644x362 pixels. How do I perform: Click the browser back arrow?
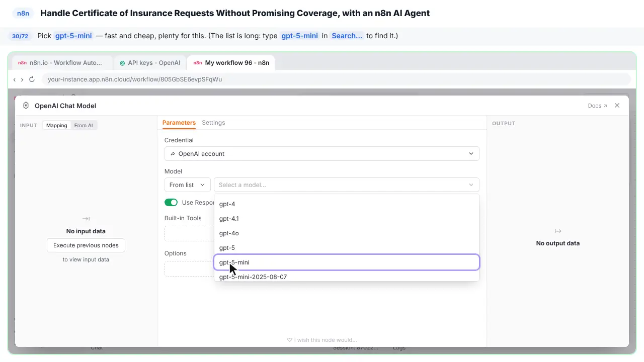(15, 79)
